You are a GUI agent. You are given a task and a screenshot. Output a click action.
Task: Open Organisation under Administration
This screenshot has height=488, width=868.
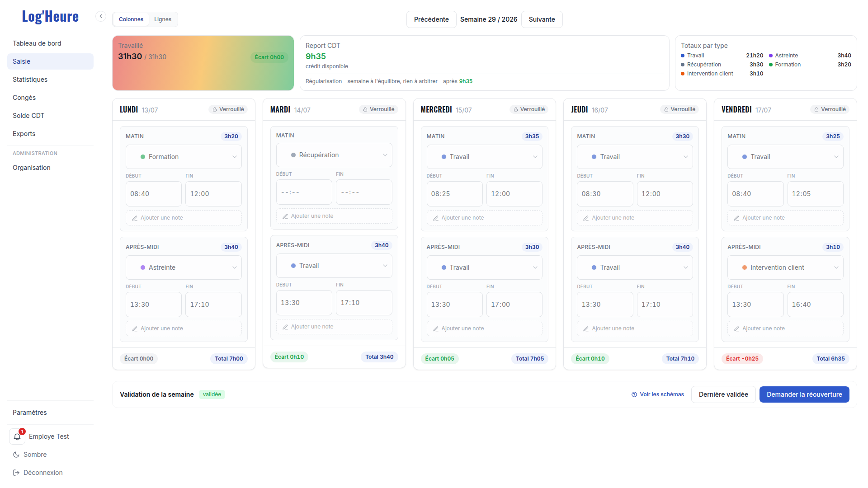click(50, 168)
